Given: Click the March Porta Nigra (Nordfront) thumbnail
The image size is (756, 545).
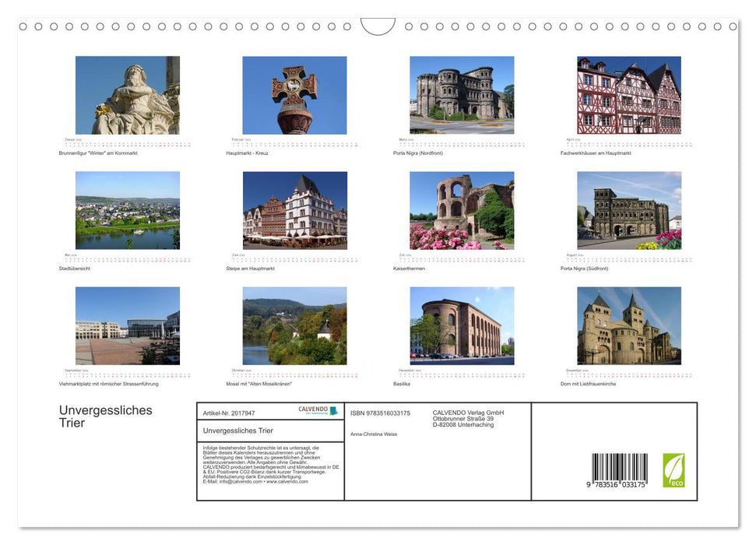Looking at the screenshot, I should [x=462, y=94].
